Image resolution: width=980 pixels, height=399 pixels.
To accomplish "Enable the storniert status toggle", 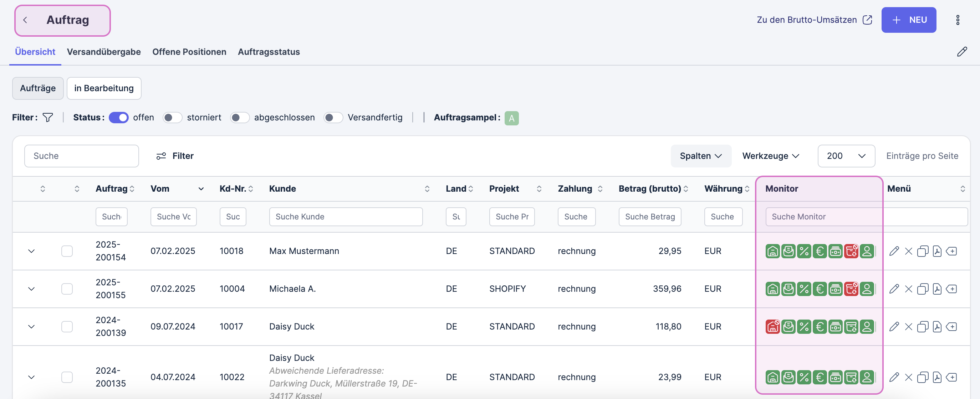I will [172, 118].
